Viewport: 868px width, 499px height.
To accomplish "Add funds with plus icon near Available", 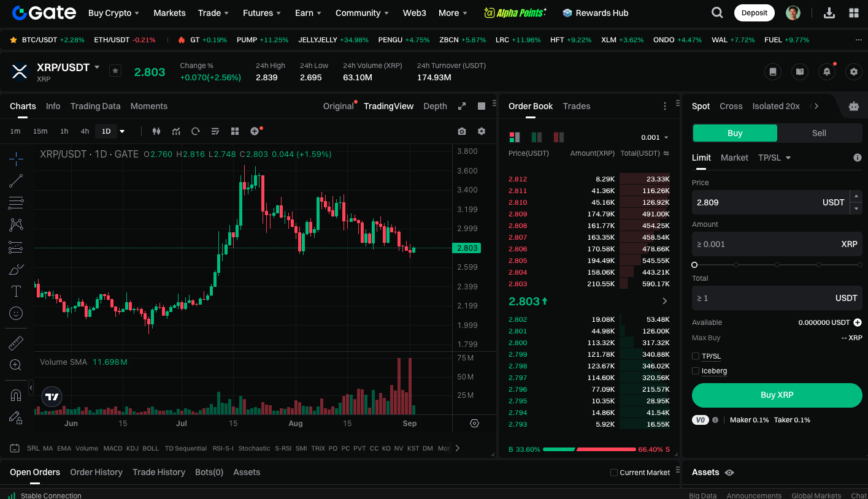I will coord(858,322).
